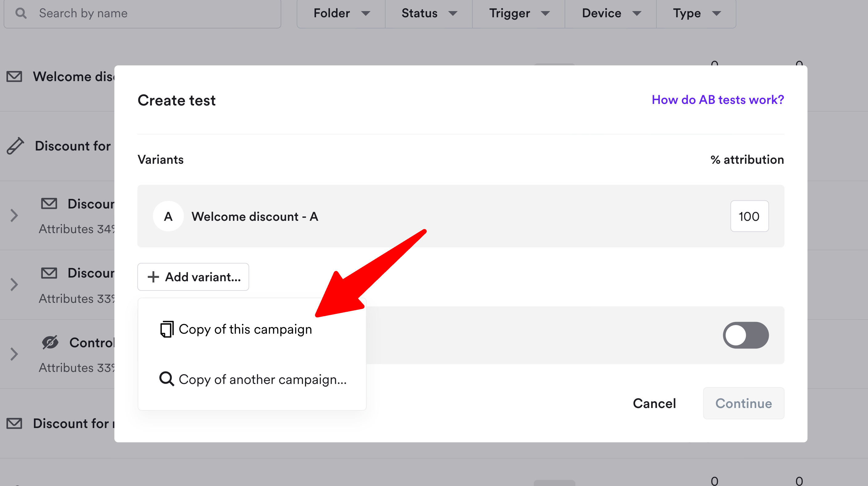Image resolution: width=868 pixels, height=486 pixels.
Task: Click the envelope icon next to Welcome discount
Action: pyautogui.click(x=14, y=76)
